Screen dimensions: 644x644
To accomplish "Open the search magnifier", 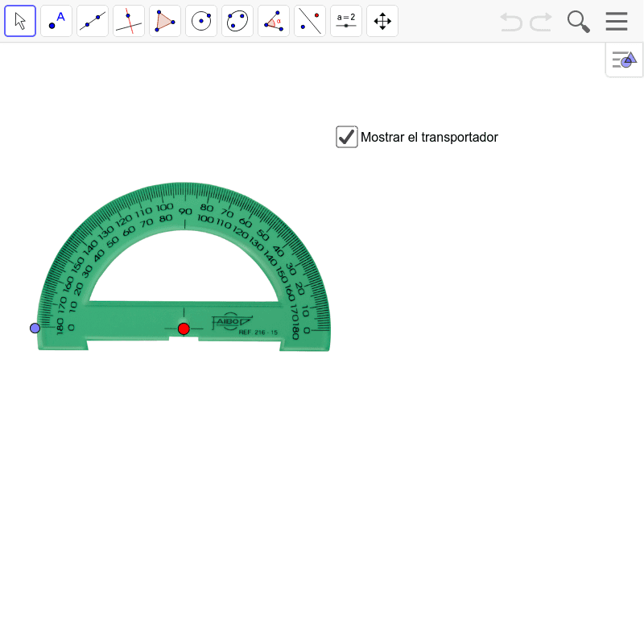I will pos(578,22).
